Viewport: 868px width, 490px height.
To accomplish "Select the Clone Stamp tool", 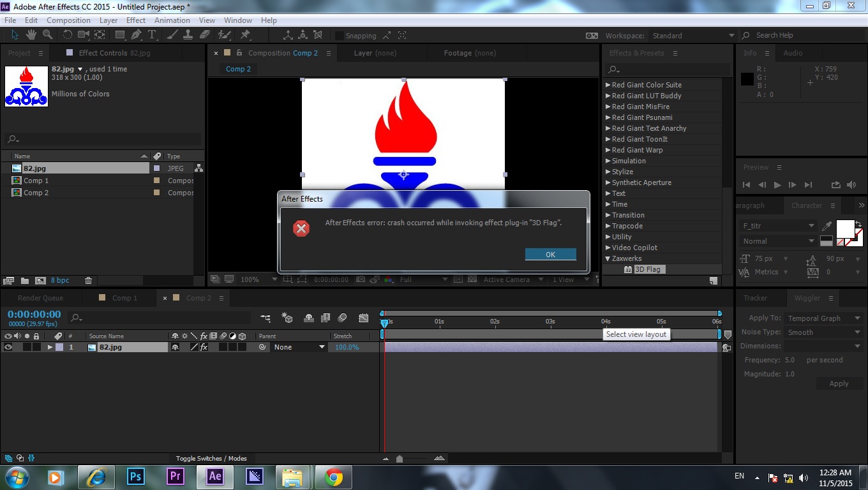I will [190, 35].
